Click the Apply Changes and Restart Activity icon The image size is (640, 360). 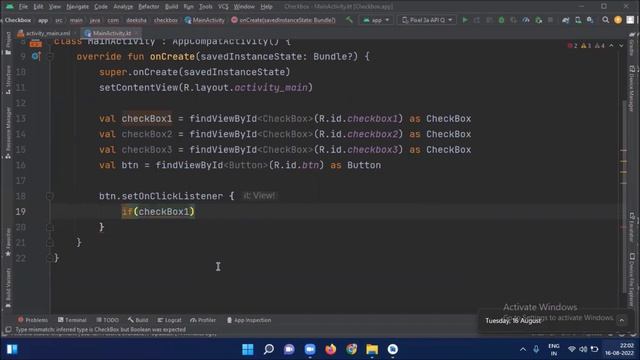[477, 20]
